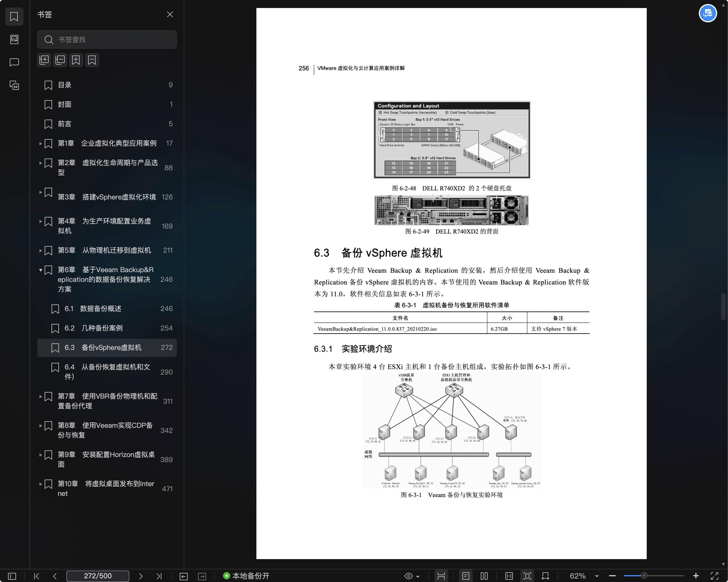
Task: Enter full screen mode
Action: point(714,576)
